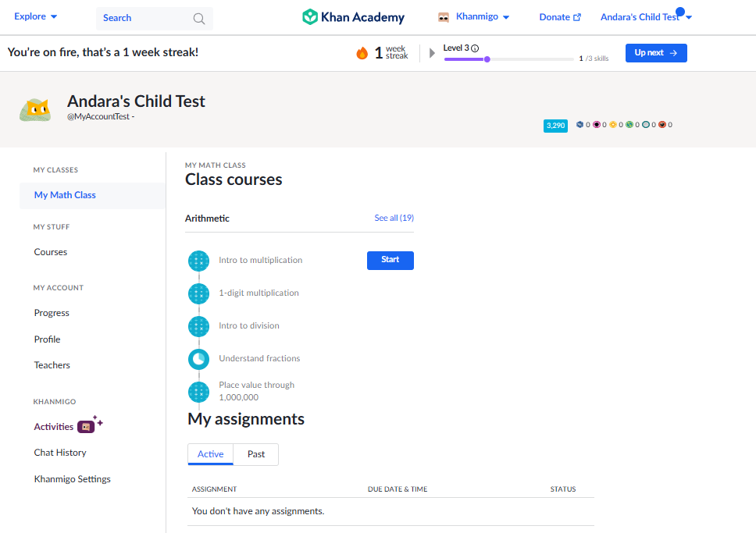Click the first (meteorite) badge icon

pos(580,124)
